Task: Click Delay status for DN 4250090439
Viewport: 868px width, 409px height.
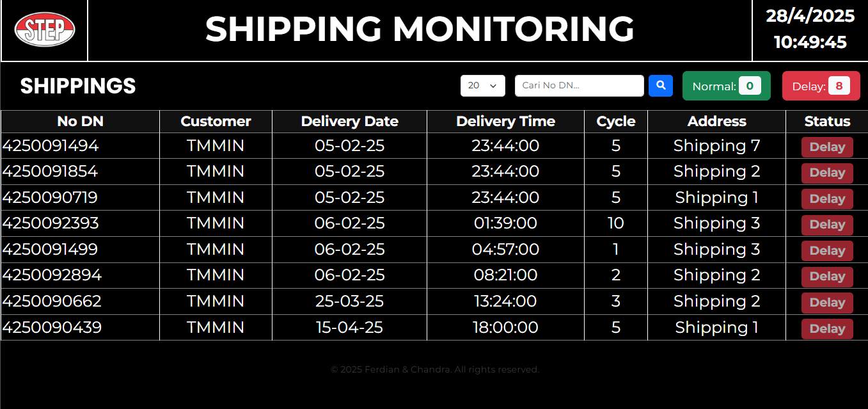Action: click(x=827, y=328)
